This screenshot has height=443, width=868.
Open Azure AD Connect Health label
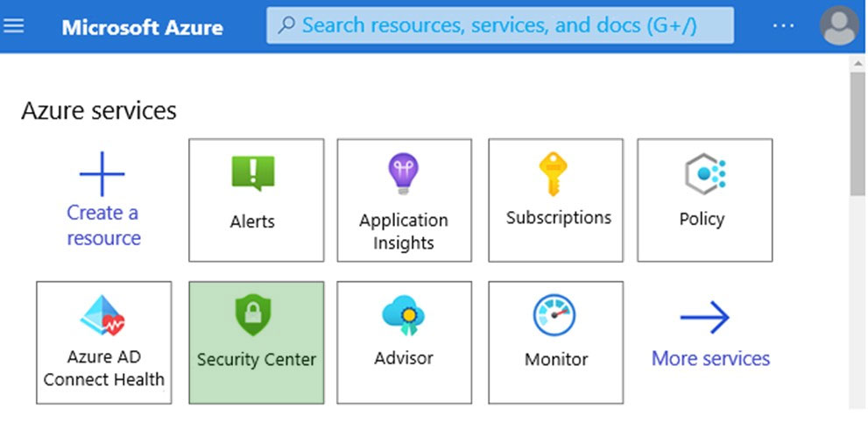(x=104, y=368)
